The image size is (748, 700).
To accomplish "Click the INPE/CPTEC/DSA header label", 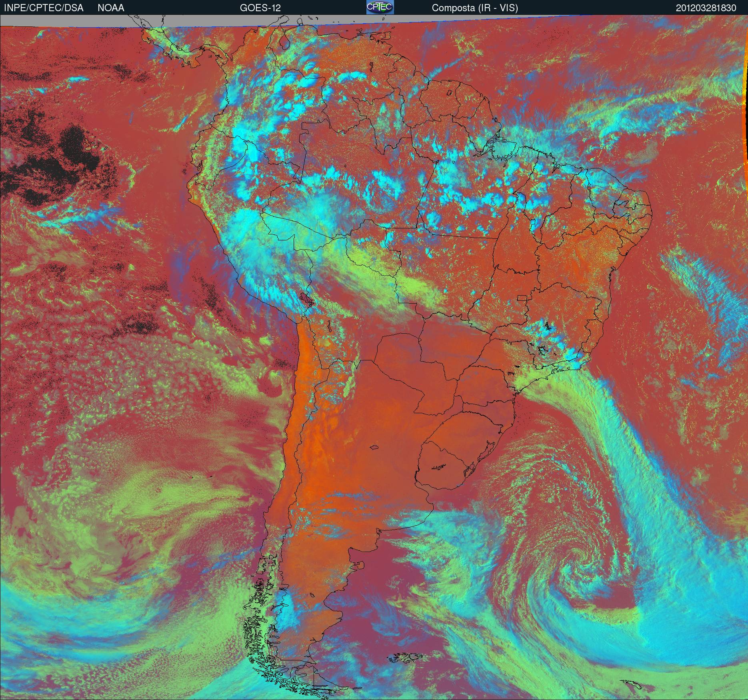I will coord(44,8).
